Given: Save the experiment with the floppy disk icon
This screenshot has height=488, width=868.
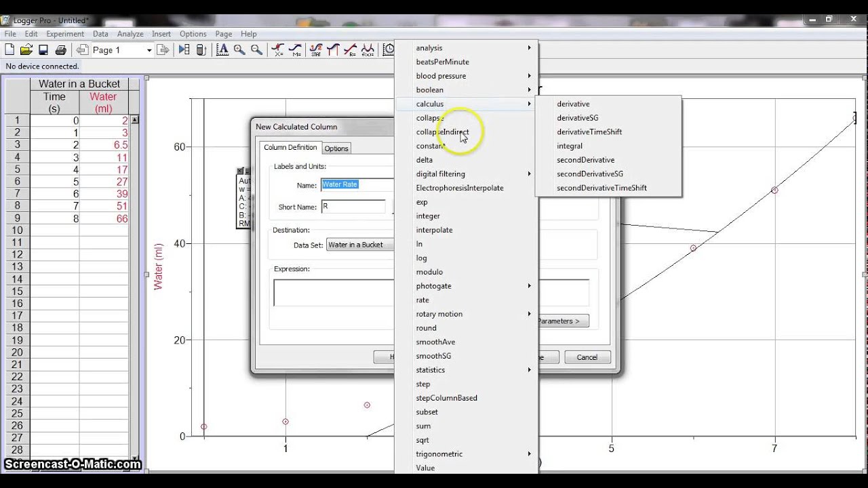Looking at the screenshot, I should 43,49.
